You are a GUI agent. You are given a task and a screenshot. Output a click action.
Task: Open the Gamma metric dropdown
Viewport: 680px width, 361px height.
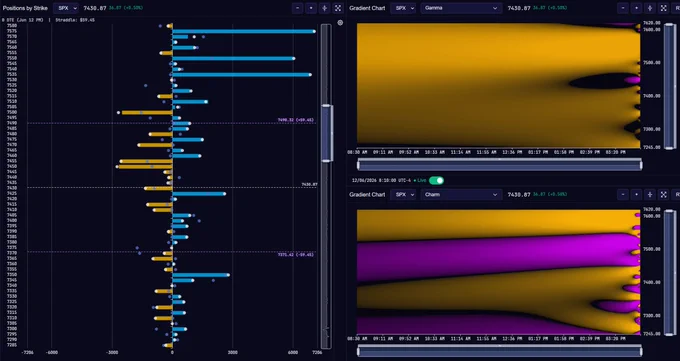click(x=461, y=8)
